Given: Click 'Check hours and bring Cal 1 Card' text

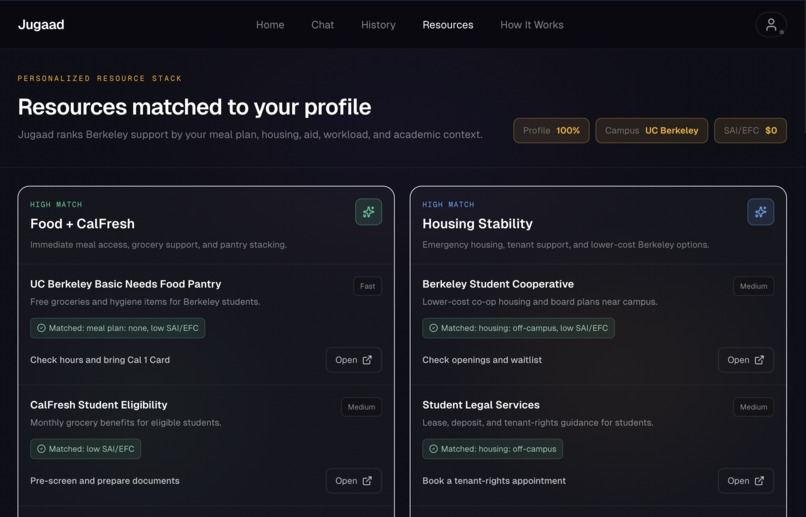Looking at the screenshot, I should [100, 360].
